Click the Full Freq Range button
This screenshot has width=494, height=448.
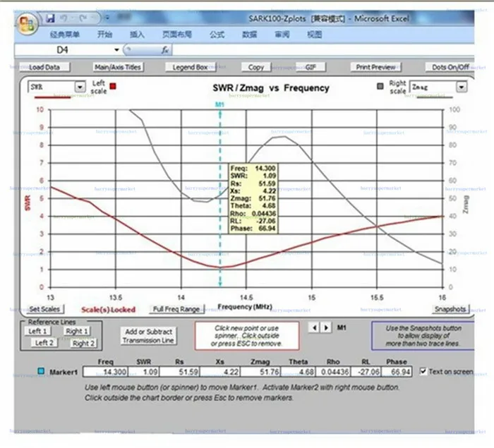coord(176,309)
